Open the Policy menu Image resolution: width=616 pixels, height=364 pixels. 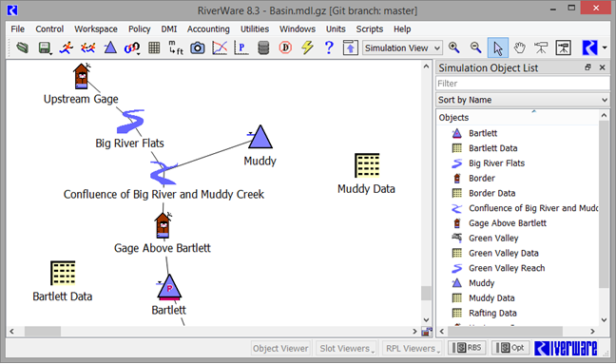point(140,29)
